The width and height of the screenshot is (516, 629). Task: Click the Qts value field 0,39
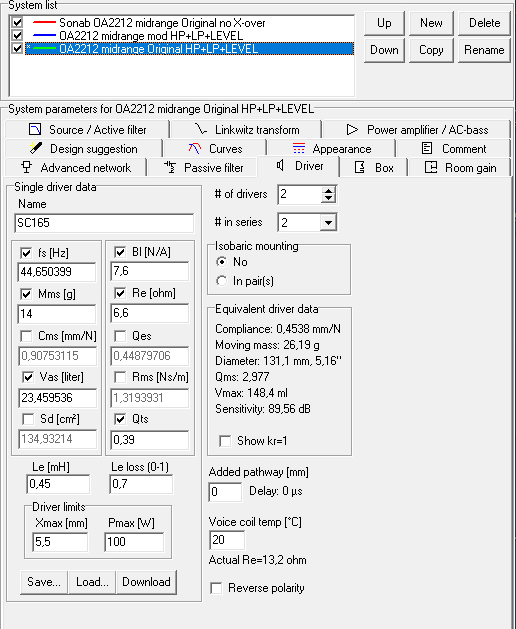coord(150,440)
